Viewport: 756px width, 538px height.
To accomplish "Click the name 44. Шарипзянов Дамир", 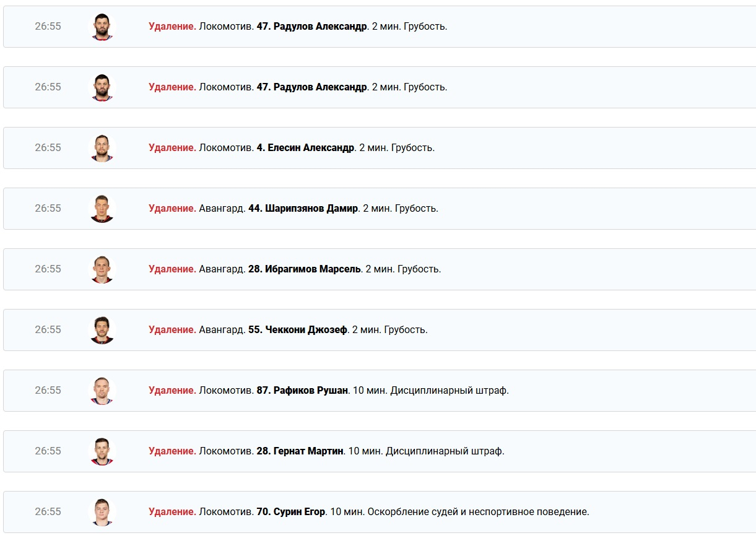I will point(303,209).
